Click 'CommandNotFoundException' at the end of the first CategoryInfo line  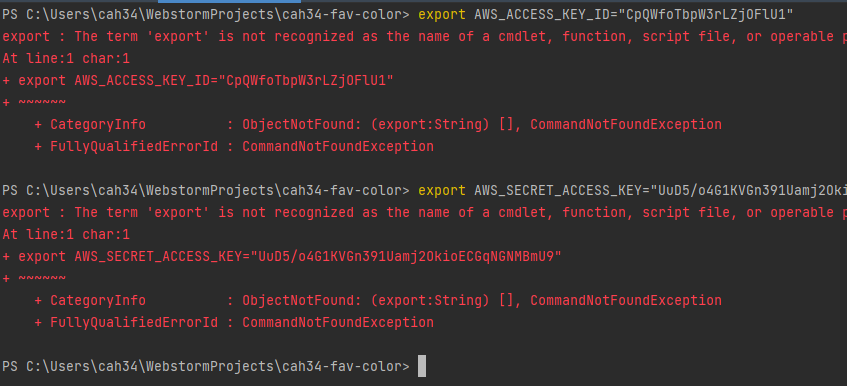click(x=626, y=124)
